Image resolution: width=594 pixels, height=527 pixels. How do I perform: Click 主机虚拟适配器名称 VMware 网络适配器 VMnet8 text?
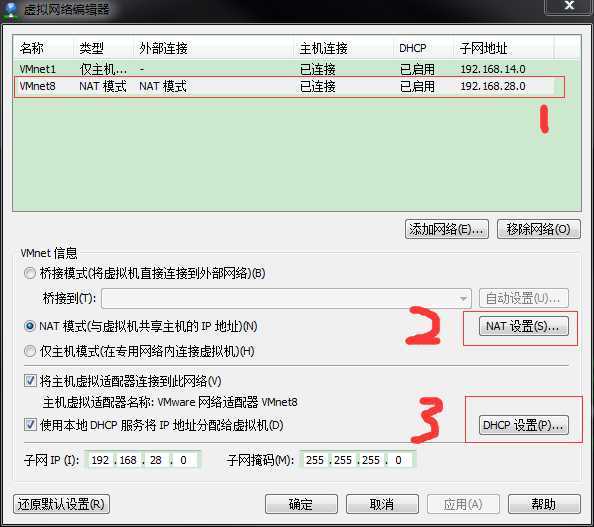[170, 402]
